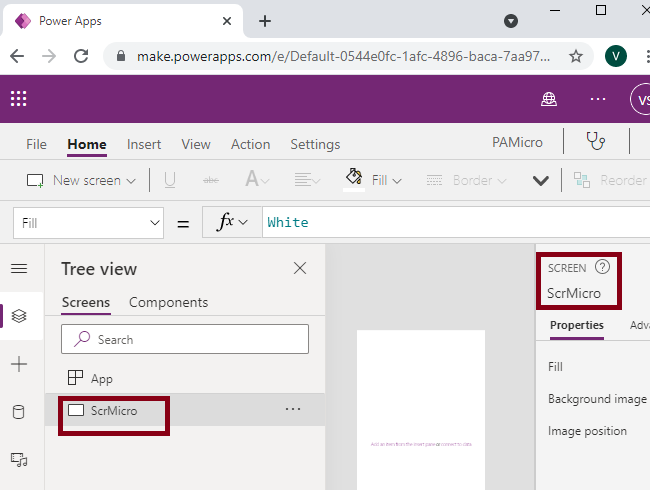Open the Insert ribbon tab

click(x=144, y=144)
